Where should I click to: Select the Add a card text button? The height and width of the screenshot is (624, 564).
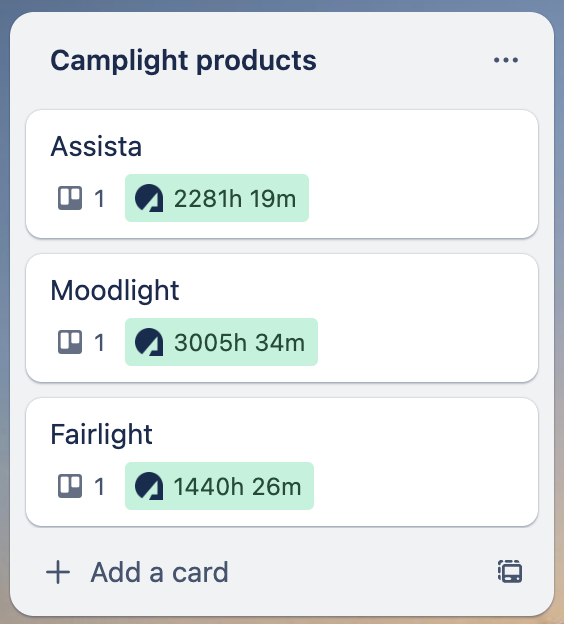pos(159,572)
